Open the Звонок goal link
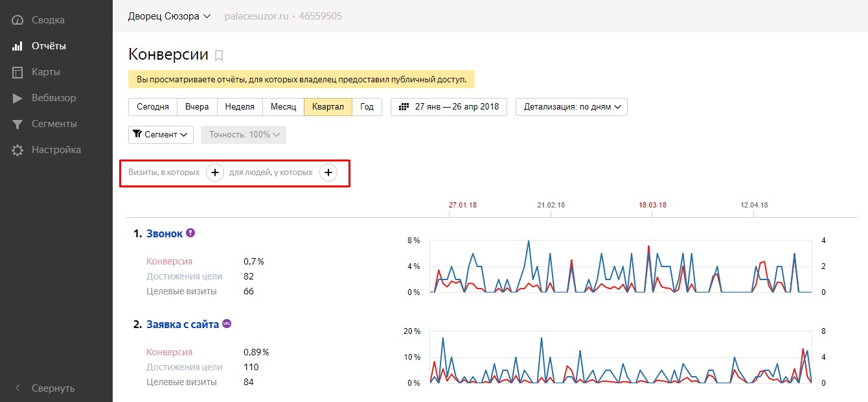The width and height of the screenshot is (868, 402). (165, 233)
